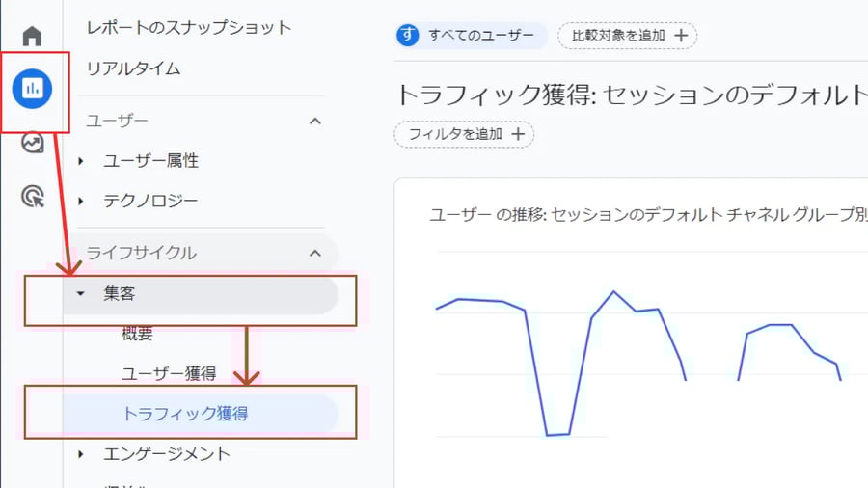The height and width of the screenshot is (488, 868).
Task: Collapse the ユーザー section chevron
Action: click(x=315, y=121)
